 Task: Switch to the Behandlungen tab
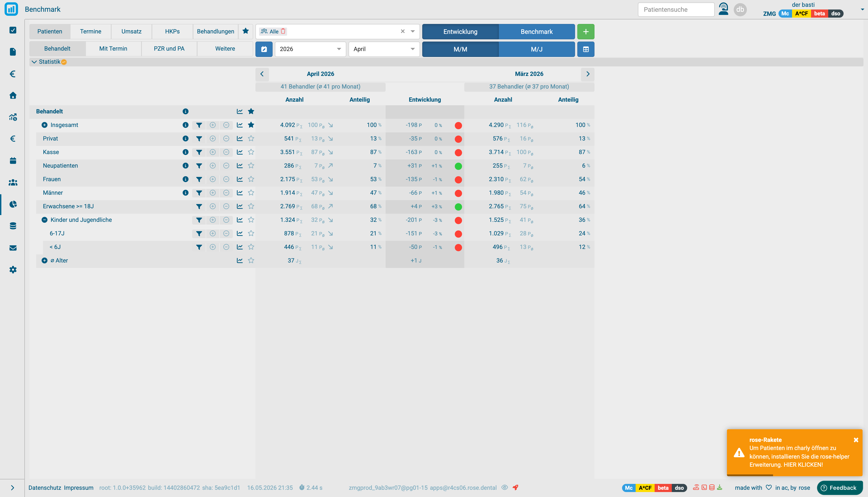point(215,31)
